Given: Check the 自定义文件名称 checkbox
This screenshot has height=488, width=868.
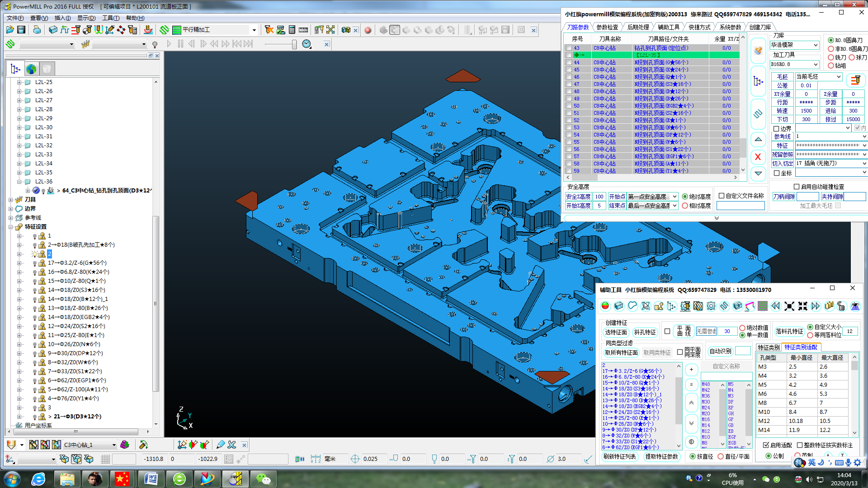Looking at the screenshot, I should [x=722, y=196].
